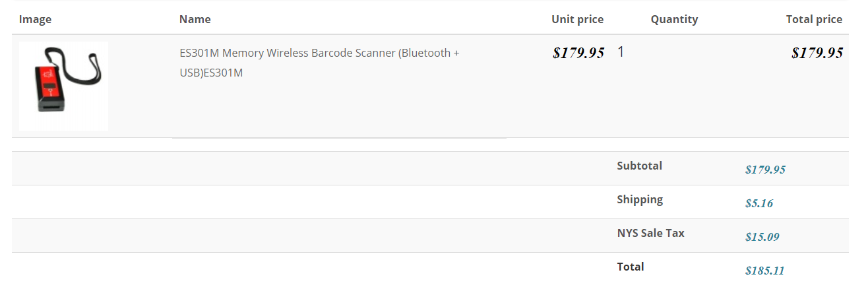Click the Total label in summary
Image resolution: width=868 pixels, height=295 pixels.
630,267
